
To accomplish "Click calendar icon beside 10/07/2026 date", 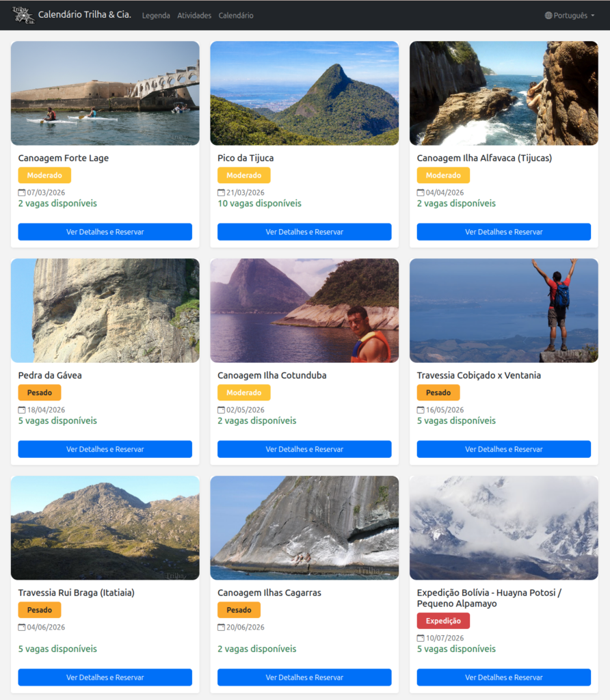I will (421, 638).
